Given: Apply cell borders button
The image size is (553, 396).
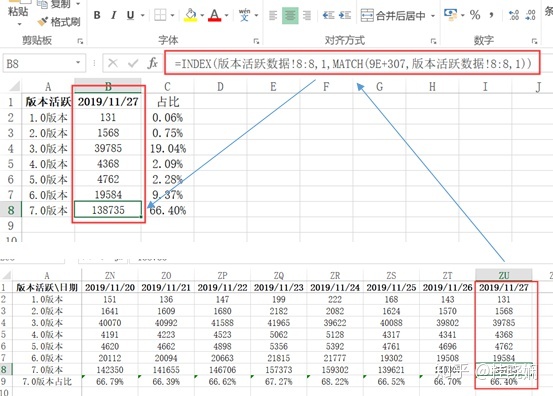Looking at the screenshot, I should click(160, 15).
